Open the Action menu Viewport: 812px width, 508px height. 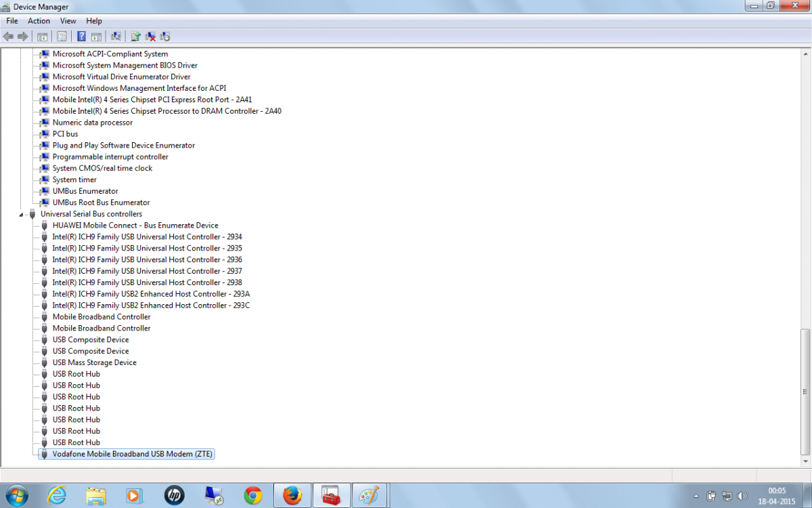[39, 21]
